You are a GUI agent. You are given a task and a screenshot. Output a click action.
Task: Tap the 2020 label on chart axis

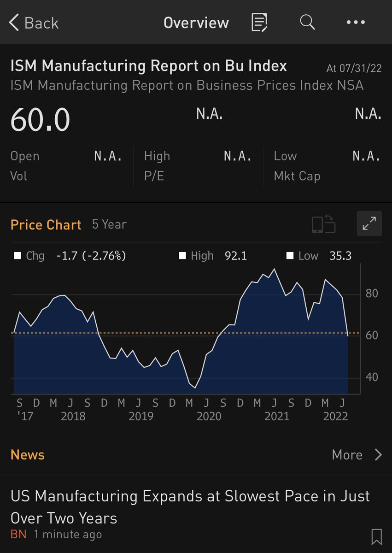click(209, 416)
